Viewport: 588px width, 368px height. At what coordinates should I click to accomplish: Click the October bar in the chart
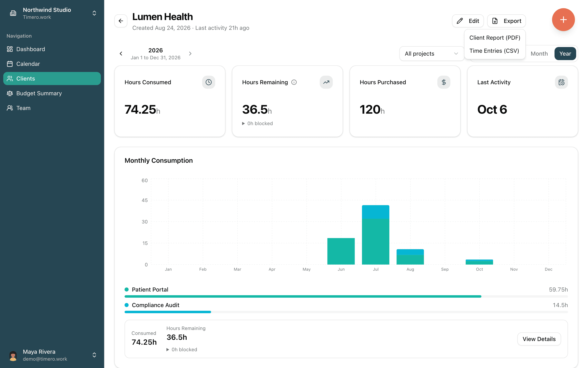479,262
